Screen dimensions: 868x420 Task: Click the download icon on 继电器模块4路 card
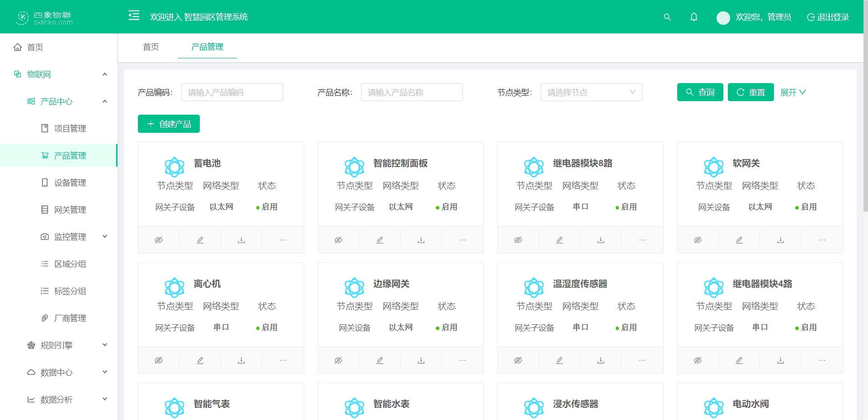click(x=780, y=360)
